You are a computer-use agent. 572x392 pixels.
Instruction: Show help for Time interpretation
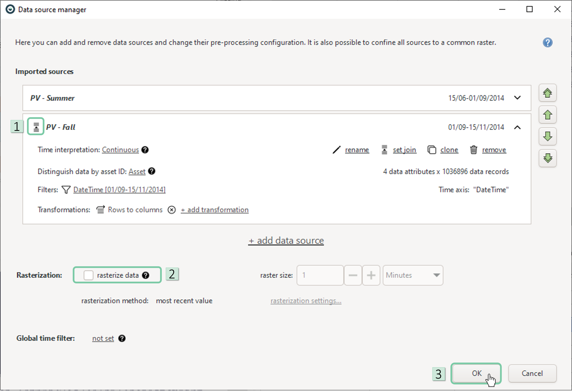point(145,150)
